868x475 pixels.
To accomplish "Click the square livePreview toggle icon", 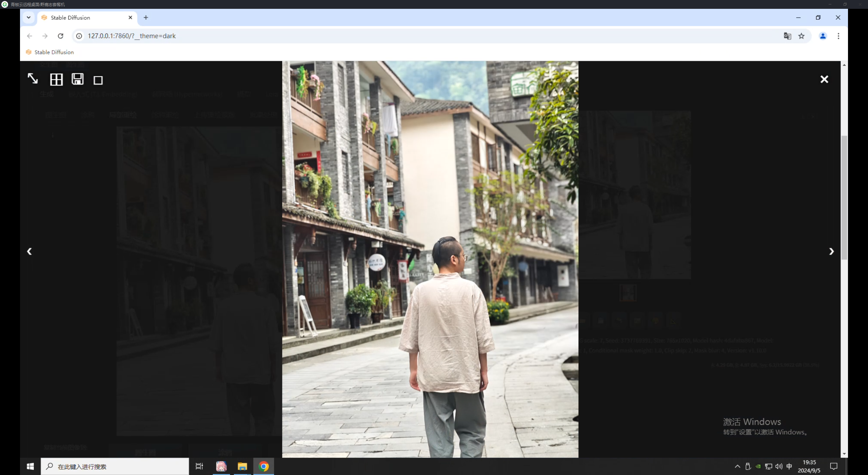I will pyautogui.click(x=98, y=80).
